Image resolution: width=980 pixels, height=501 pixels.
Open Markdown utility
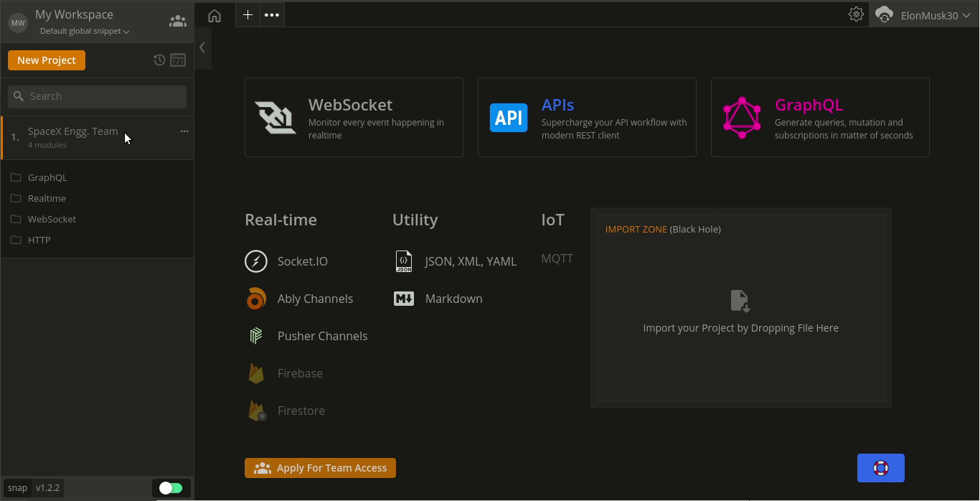point(453,299)
